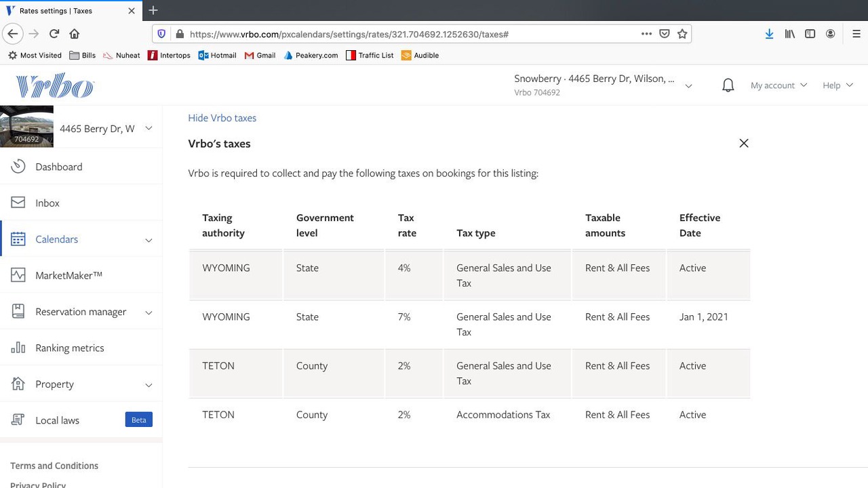Viewport: 868px width, 488px height.
Task: Click the property thumbnail photo 704692
Action: (x=26, y=127)
